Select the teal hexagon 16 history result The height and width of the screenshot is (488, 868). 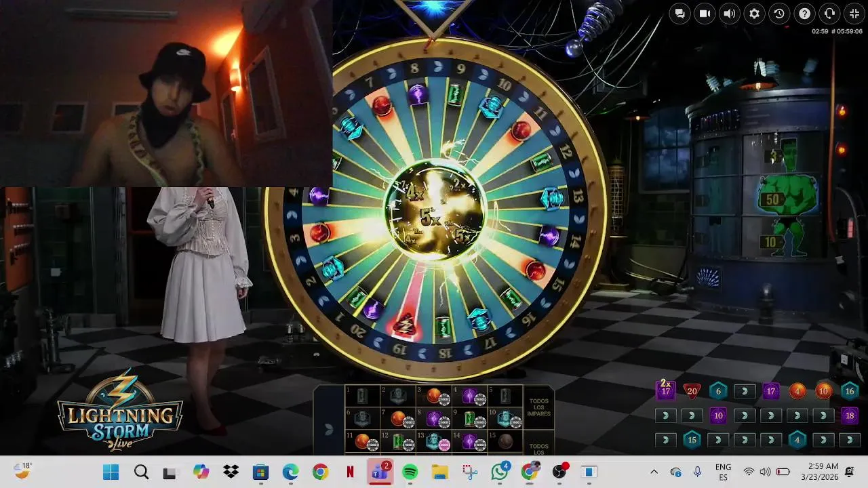850,391
